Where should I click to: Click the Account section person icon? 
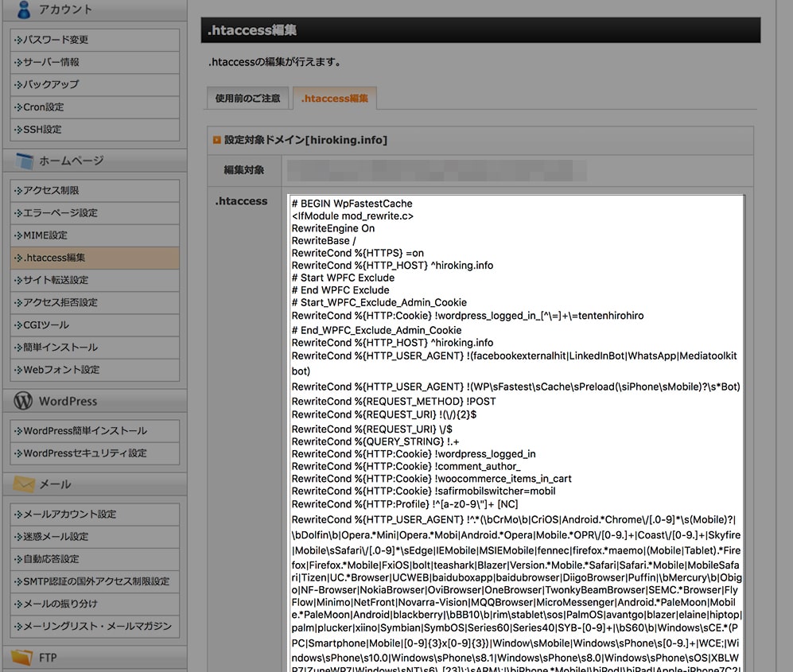pyautogui.click(x=24, y=9)
